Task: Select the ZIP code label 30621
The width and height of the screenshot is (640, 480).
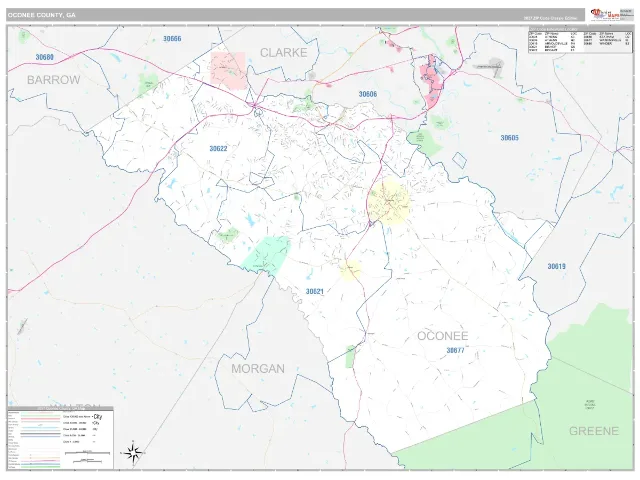Action: tap(315, 291)
